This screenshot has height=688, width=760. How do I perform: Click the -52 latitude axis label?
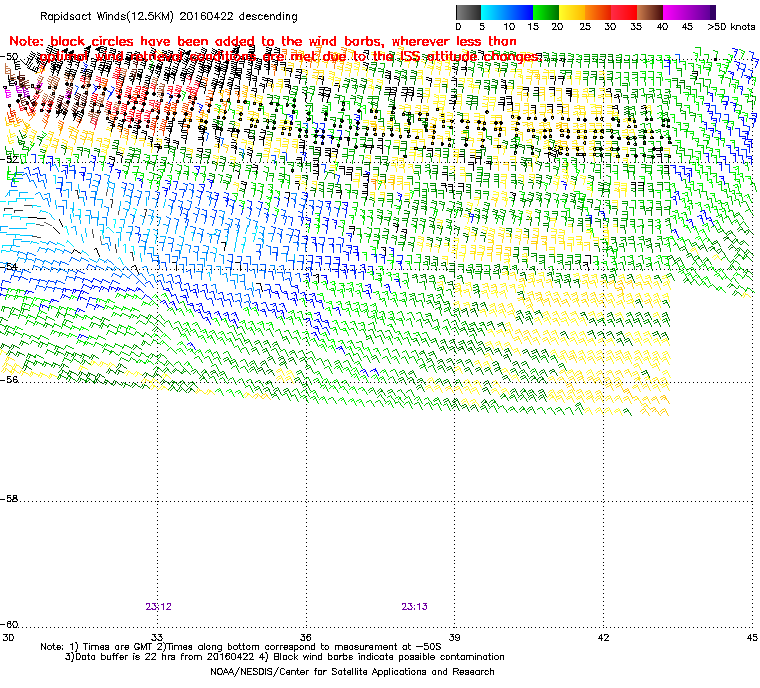pos(10,160)
